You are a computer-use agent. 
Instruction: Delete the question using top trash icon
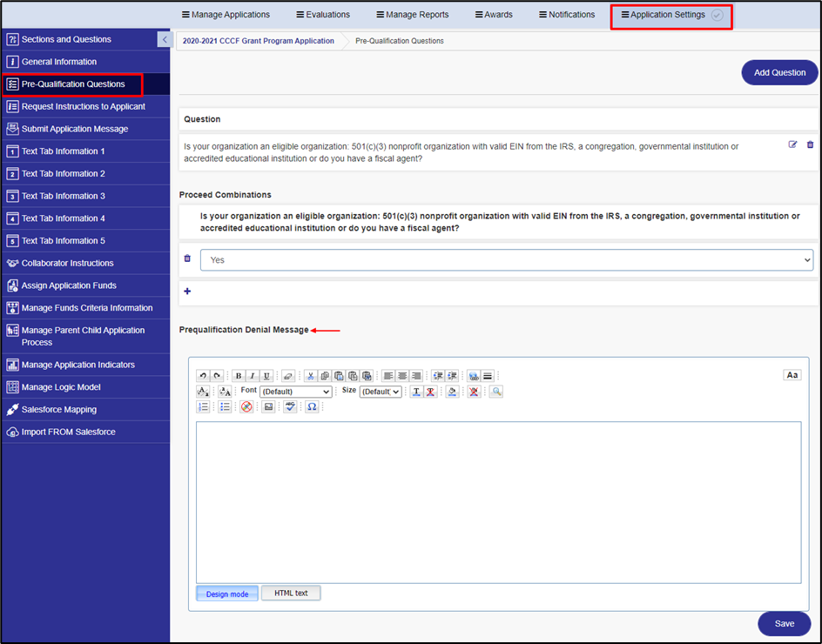(810, 144)
